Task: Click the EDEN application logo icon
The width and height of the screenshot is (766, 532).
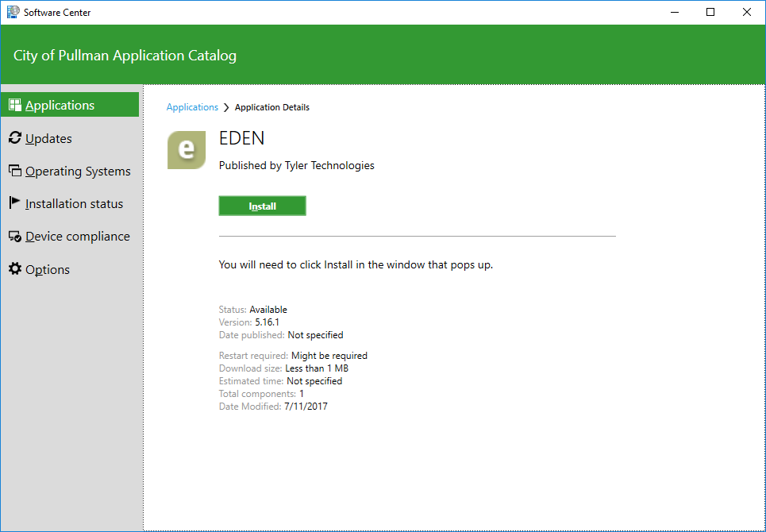Action: click(187, 149)
